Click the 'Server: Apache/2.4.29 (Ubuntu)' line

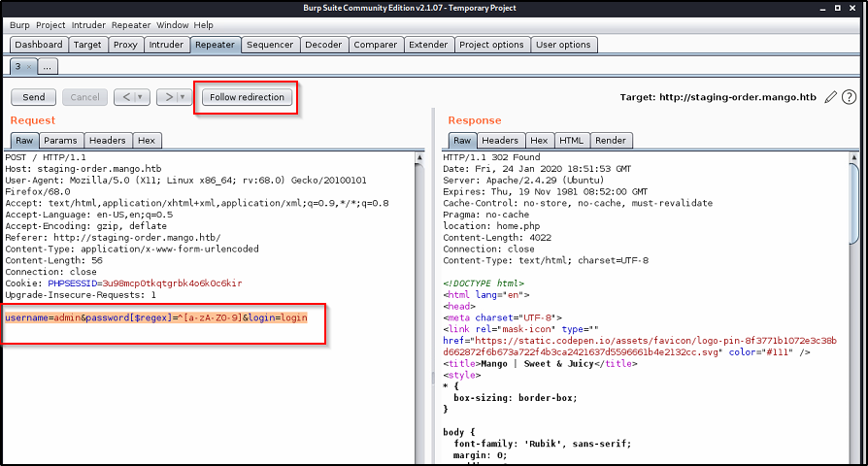tap(523, 181)
